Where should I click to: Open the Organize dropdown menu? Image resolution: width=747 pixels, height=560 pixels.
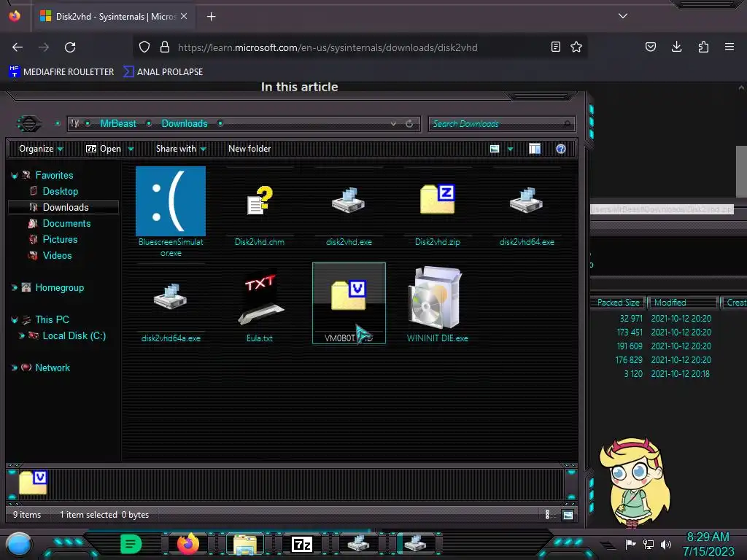(41, 149)
